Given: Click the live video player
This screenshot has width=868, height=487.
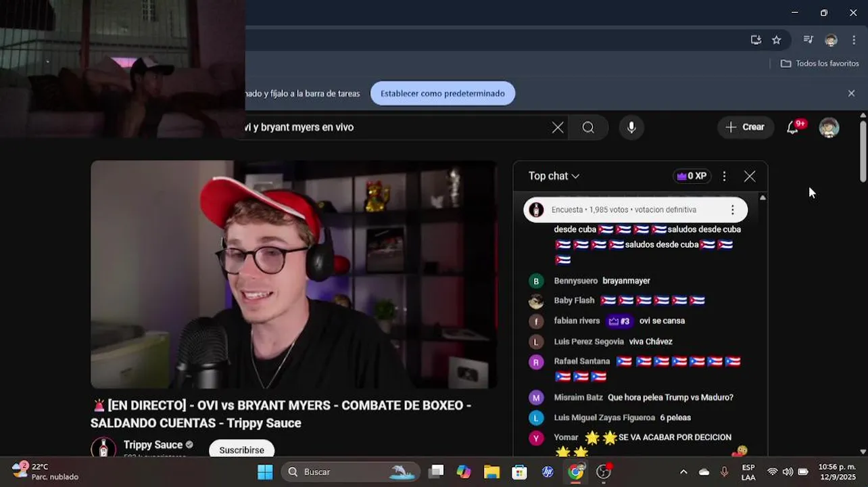Looking at the screenshot, I should pos(294,275).
